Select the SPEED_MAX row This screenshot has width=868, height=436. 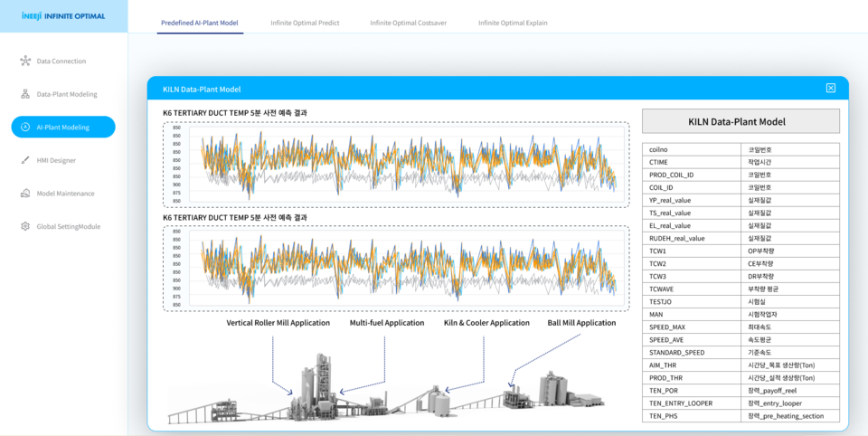point(741,327)
